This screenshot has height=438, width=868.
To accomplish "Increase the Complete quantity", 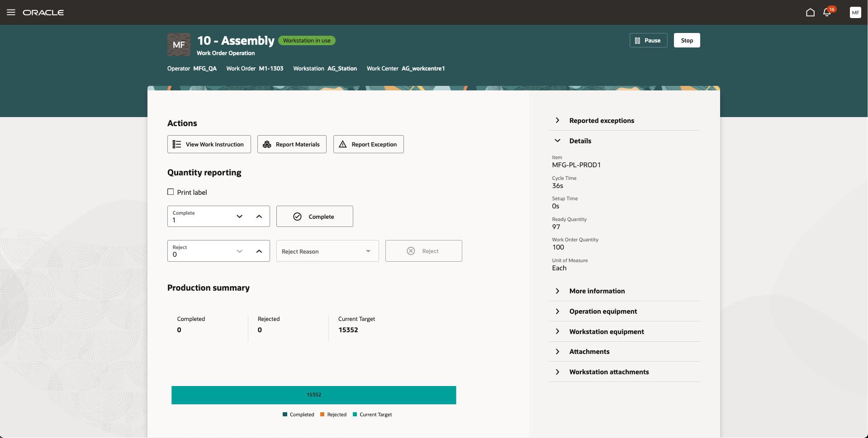I will (259, 217).
